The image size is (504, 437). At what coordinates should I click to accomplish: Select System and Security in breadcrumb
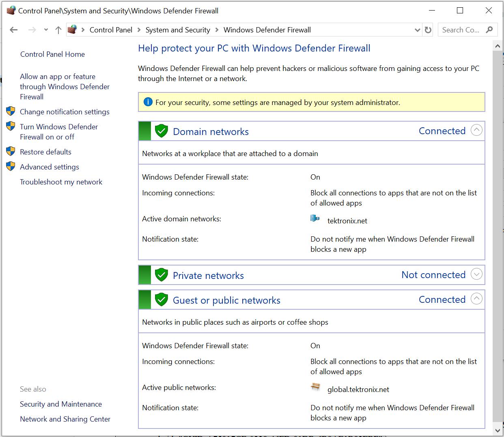tap(178, 30)
